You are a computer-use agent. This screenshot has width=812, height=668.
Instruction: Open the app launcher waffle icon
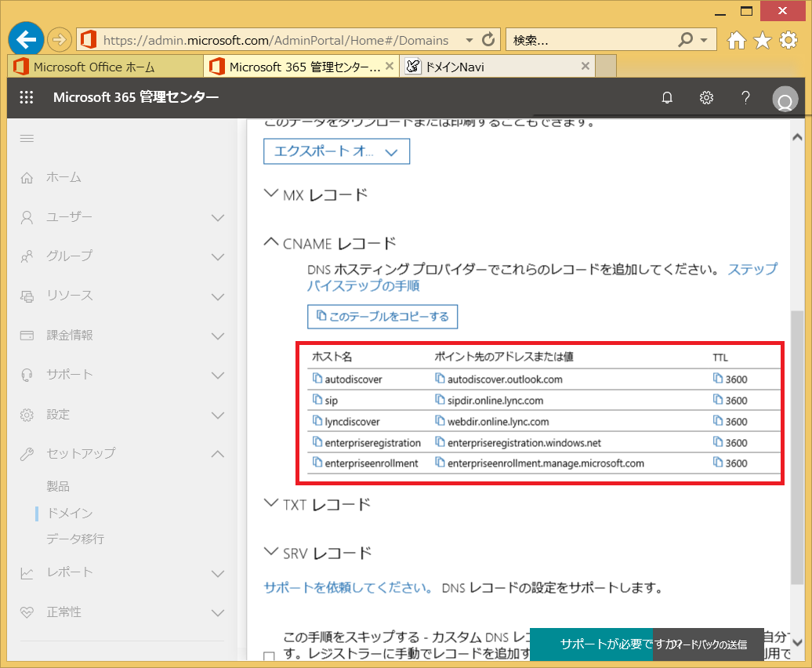click(27, 97)
